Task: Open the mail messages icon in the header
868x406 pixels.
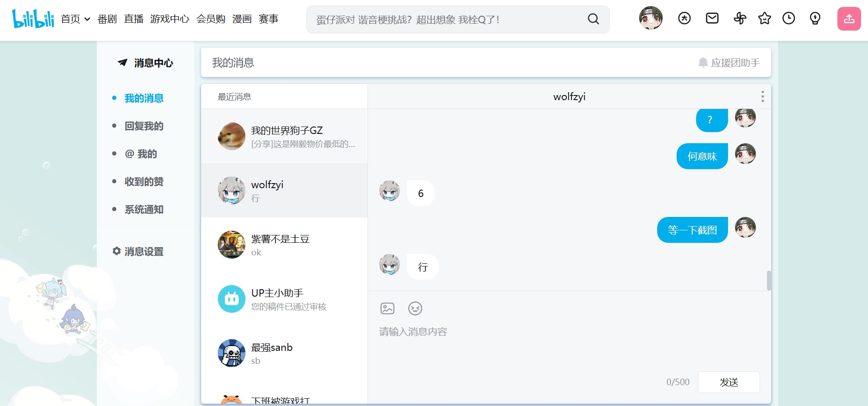Action: click(x=712, y=18)
